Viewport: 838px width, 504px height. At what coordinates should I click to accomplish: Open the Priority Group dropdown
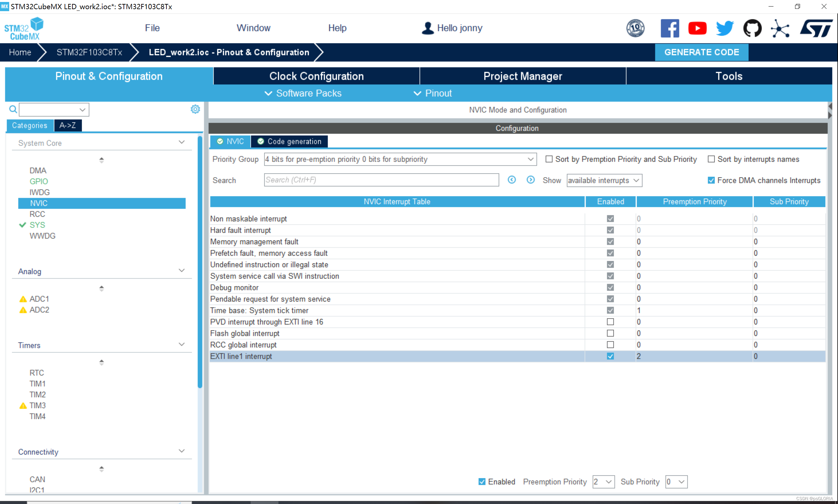400,159
